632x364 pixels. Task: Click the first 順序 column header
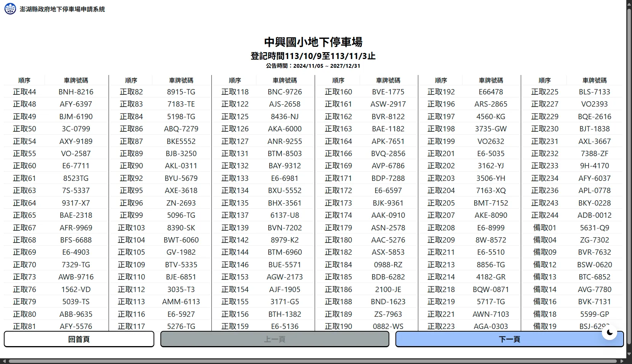click(x=24, y=80)
